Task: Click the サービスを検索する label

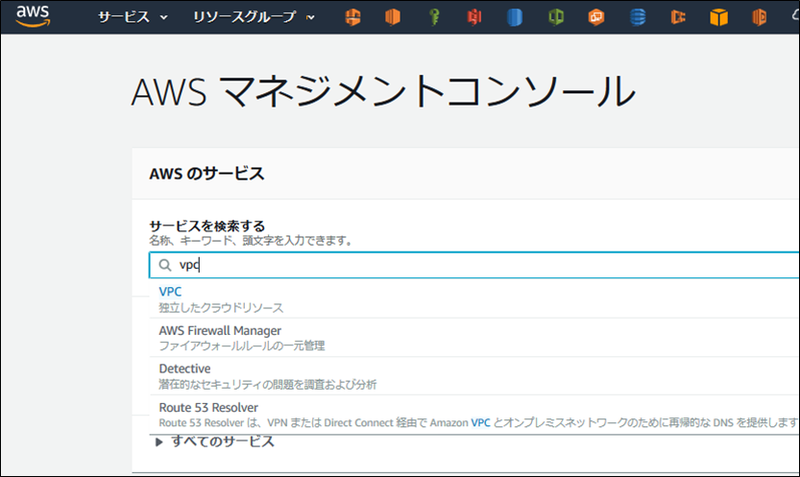Action: [207, 225]
